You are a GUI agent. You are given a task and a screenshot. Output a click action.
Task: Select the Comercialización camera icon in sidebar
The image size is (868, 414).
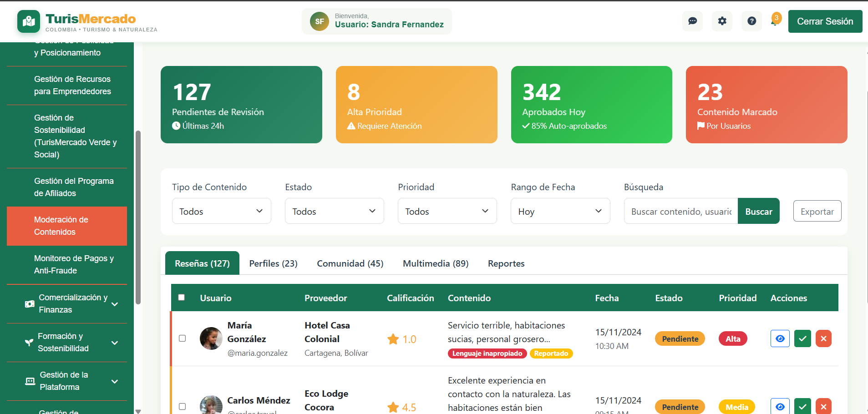point(29,304)
